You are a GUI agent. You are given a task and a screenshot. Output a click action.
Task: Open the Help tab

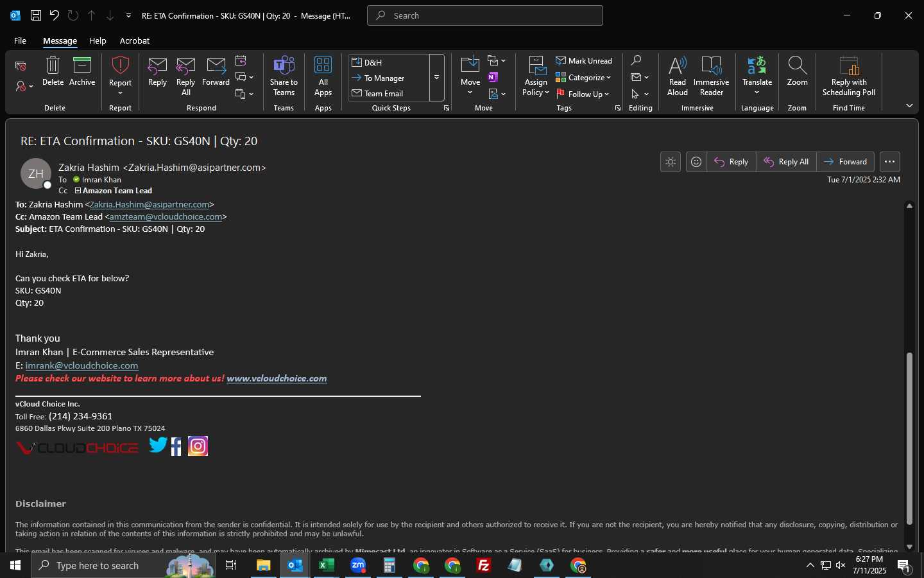98,40
